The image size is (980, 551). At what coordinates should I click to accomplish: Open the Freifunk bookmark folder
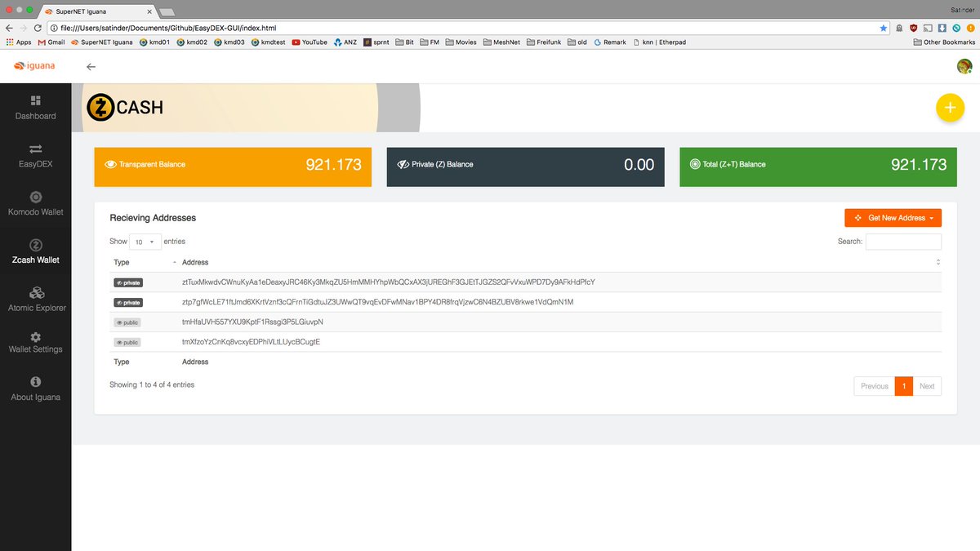pyautogui.click(x=545, y=42)
